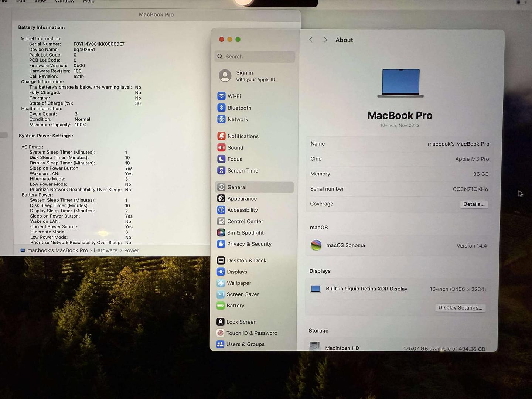Click battery serial "F8YH4Y001KK00000E7"
Viewport: 532px width, 399px height.
99,44
